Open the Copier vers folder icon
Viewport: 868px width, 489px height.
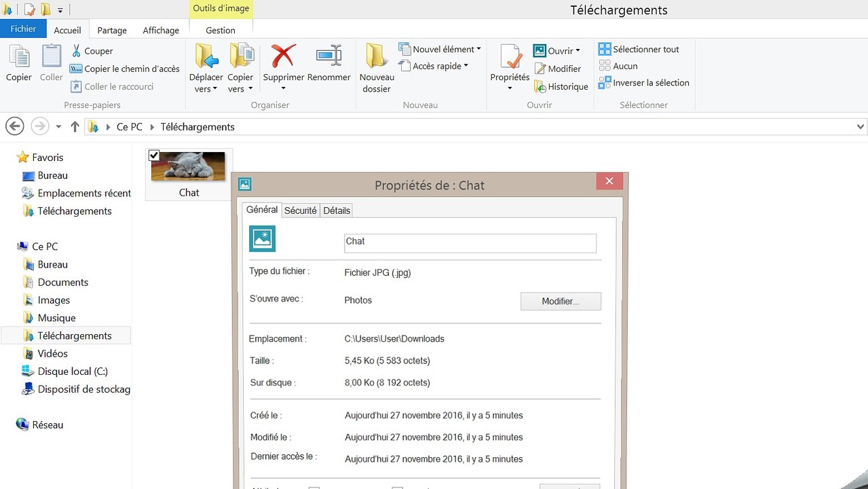(240, 56)
